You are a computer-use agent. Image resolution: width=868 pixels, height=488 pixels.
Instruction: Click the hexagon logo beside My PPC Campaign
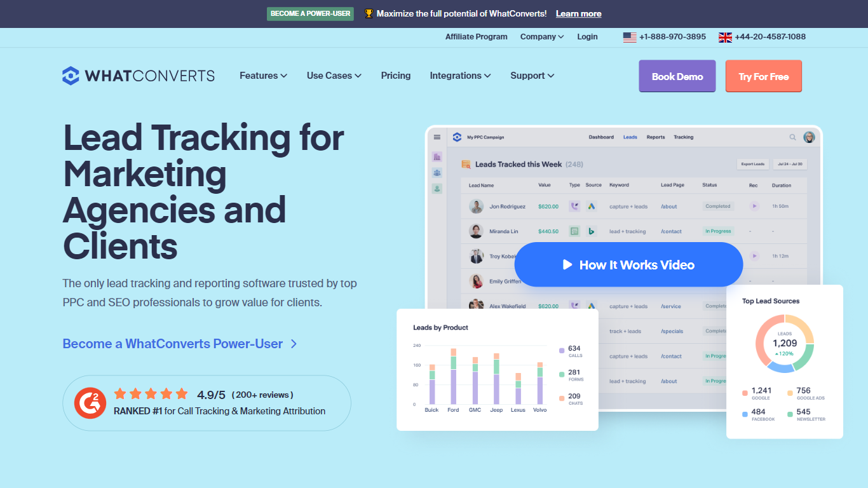click(457, 137)
